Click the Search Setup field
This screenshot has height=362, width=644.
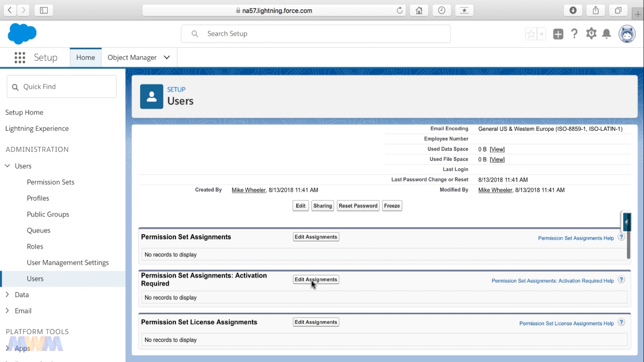(x=315, y=34)
